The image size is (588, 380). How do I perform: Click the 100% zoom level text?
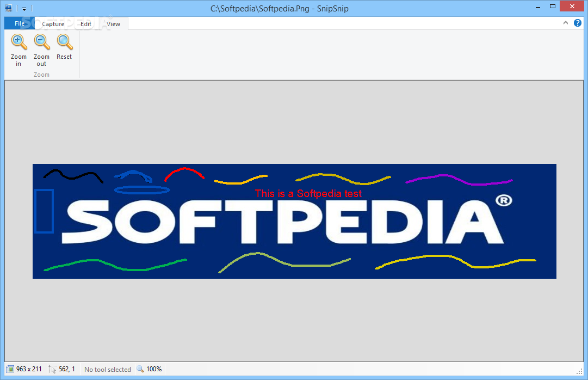154,369
